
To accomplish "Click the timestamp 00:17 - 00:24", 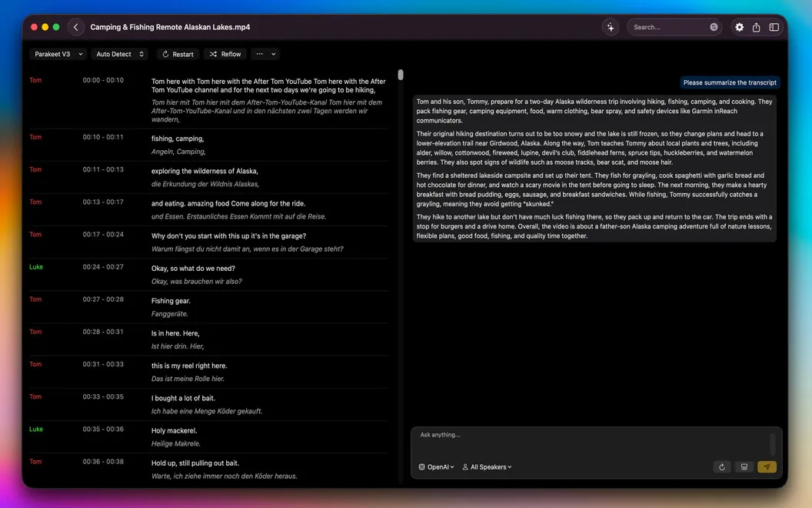I will point(103,234).
